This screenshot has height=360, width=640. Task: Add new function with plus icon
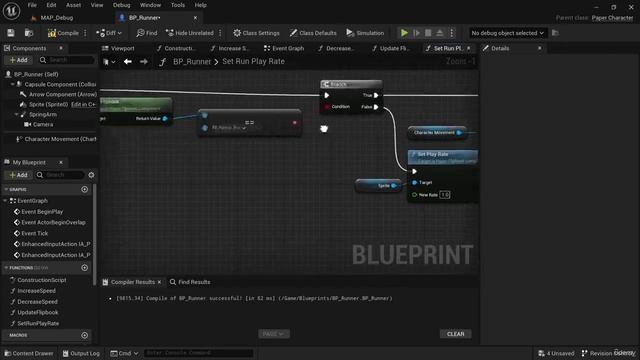tap(84, 268)
